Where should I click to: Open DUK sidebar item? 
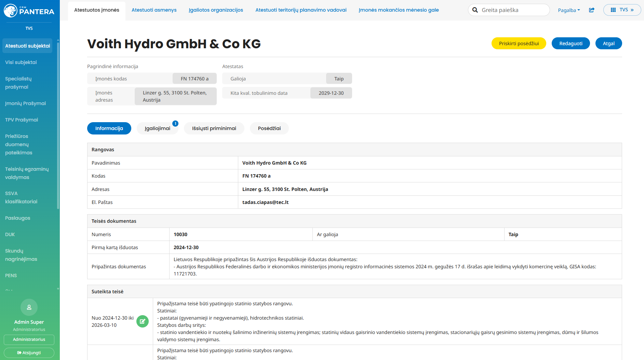click(10, 234)
